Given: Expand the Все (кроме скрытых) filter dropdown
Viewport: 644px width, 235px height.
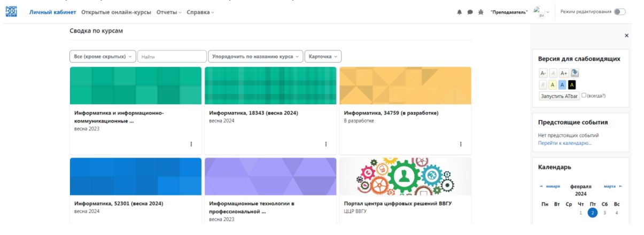Looking at the screenshot, I should (102, 56).
